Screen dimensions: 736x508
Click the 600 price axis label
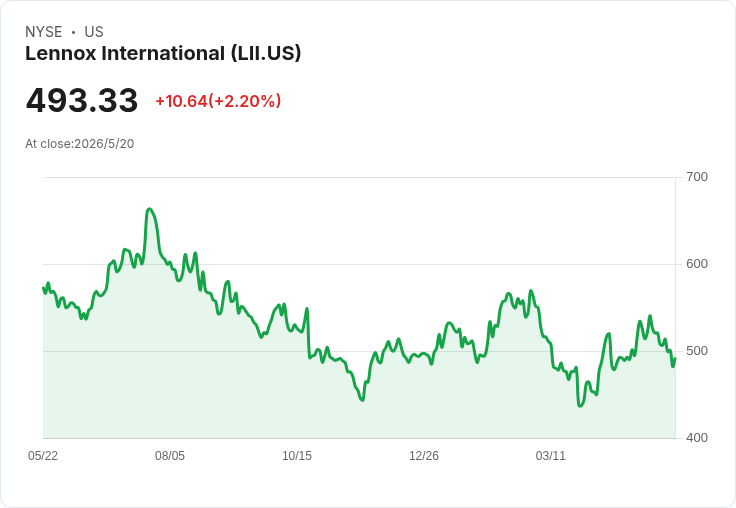[x=697, y=264]
